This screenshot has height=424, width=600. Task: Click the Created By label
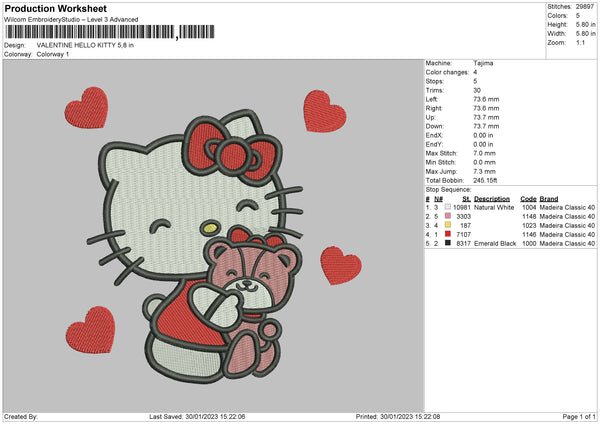point(21,417)
